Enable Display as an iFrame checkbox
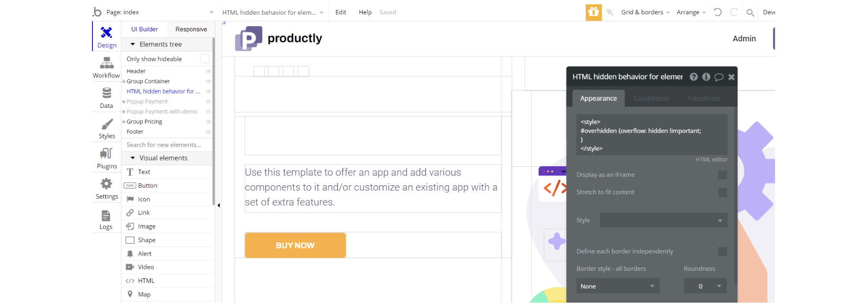 [722, 175]
